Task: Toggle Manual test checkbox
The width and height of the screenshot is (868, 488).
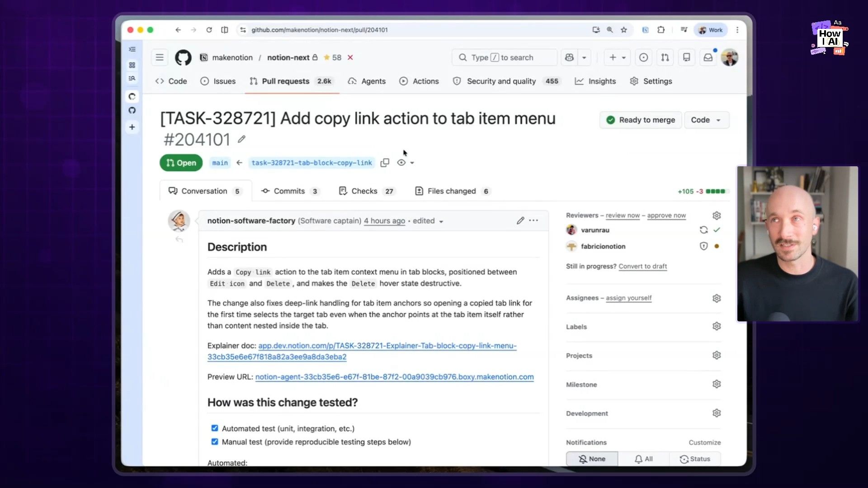Action: point(215,441)
